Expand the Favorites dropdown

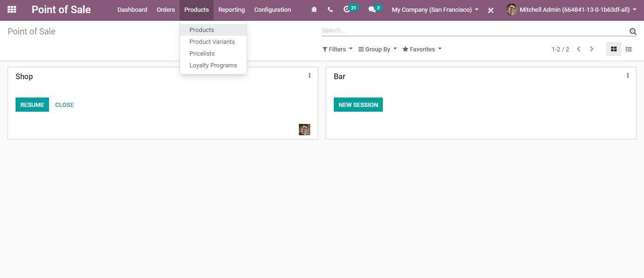point(422,49)
